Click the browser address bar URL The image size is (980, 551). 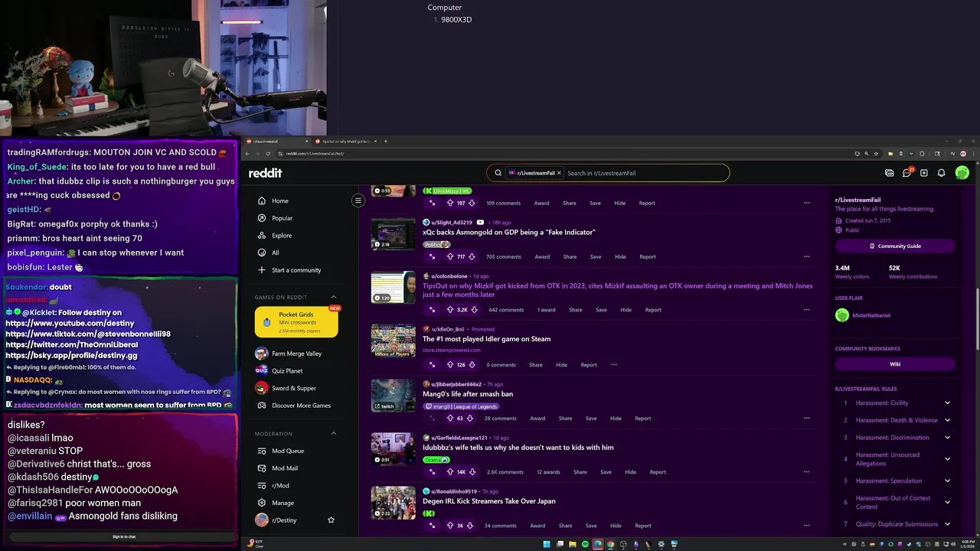click(315, 153)
